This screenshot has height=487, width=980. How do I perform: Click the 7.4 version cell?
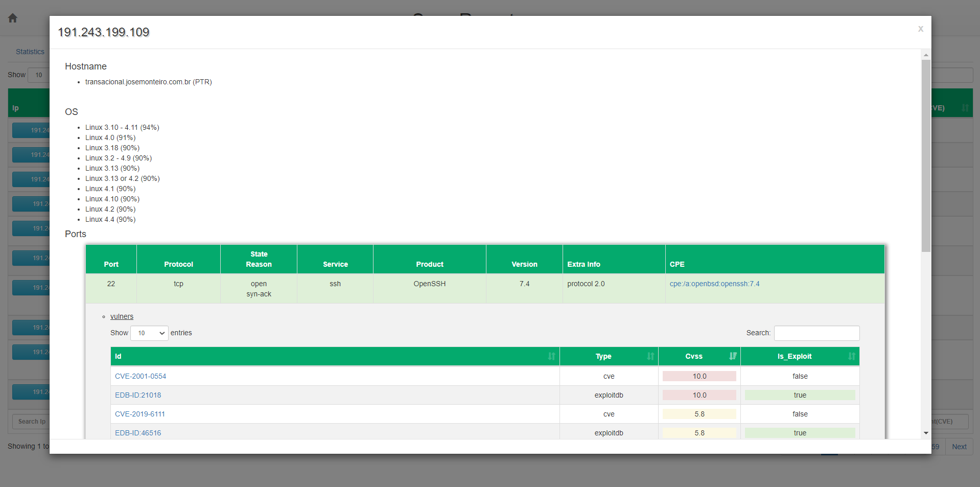(524, 289)
